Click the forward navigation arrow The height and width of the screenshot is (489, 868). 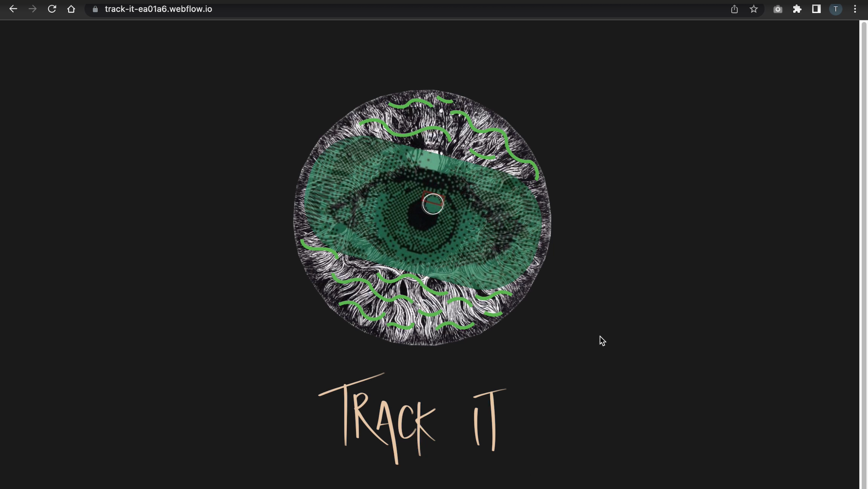(x=32, y=9)
